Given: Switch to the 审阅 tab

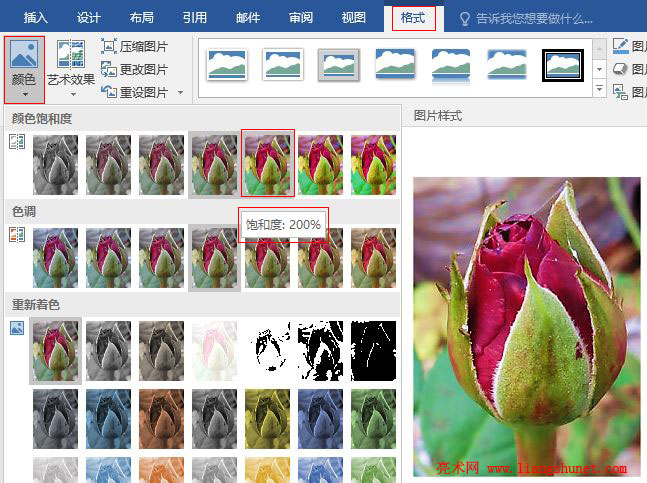Looking at the screenshot, I should click(301, 17).
